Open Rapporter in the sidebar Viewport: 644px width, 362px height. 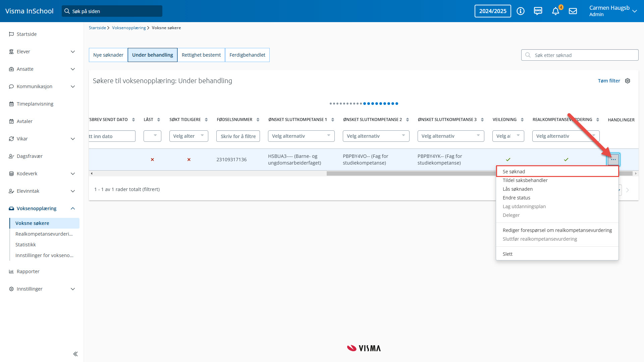tap(28, 271)
